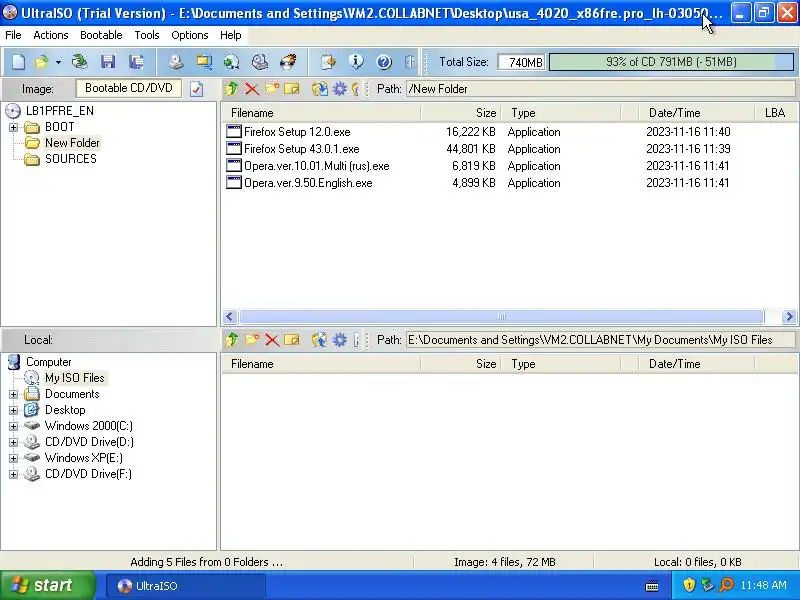Click the Mount to Virtual Drive icon
The image size is (800, 600).
260,62
